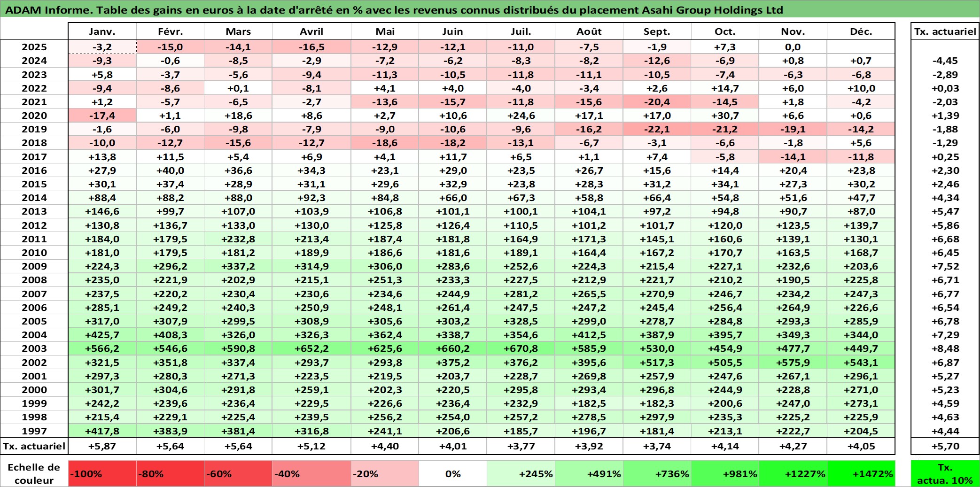The image size is (980, 487).
Task: Select the +7,3 value for Oct. 2025
Action: (x=725, y=47)
